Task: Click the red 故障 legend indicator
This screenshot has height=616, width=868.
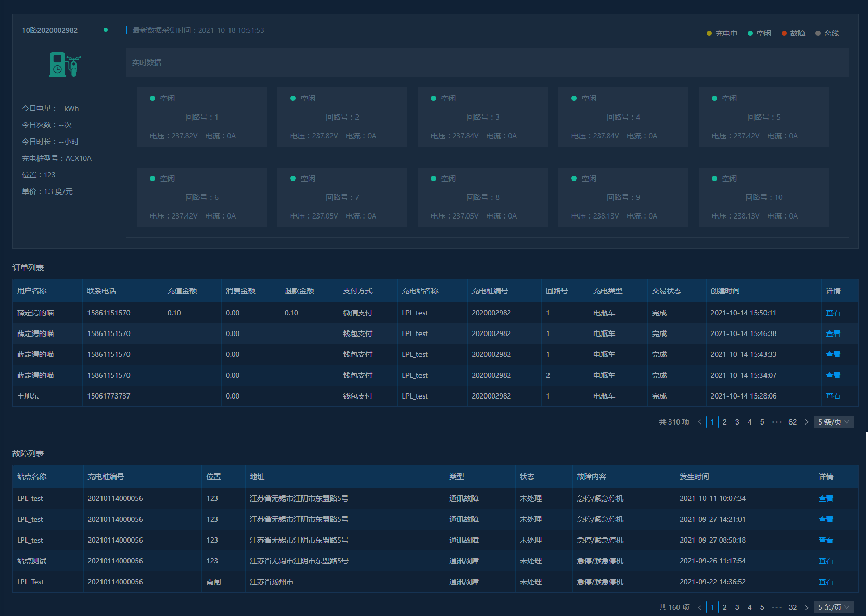Action: (784, 33)
